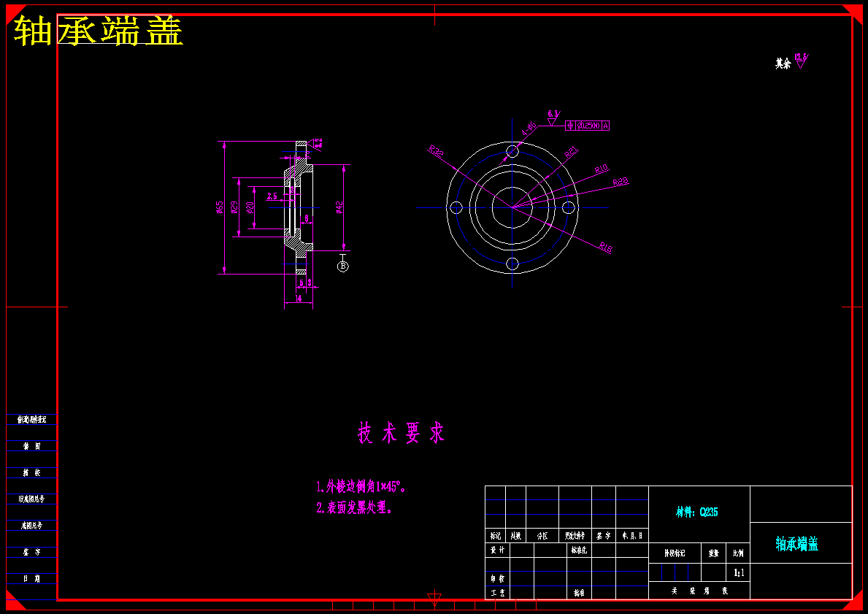Viewport: 868px width, 614px height.
Task: Select the R18 radius label
Action: [x=605, y=247]
